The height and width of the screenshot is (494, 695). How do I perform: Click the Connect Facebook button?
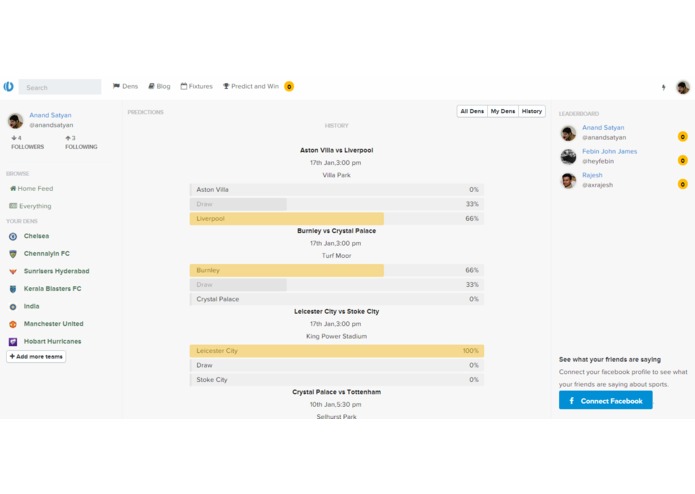tap(605, 400)
